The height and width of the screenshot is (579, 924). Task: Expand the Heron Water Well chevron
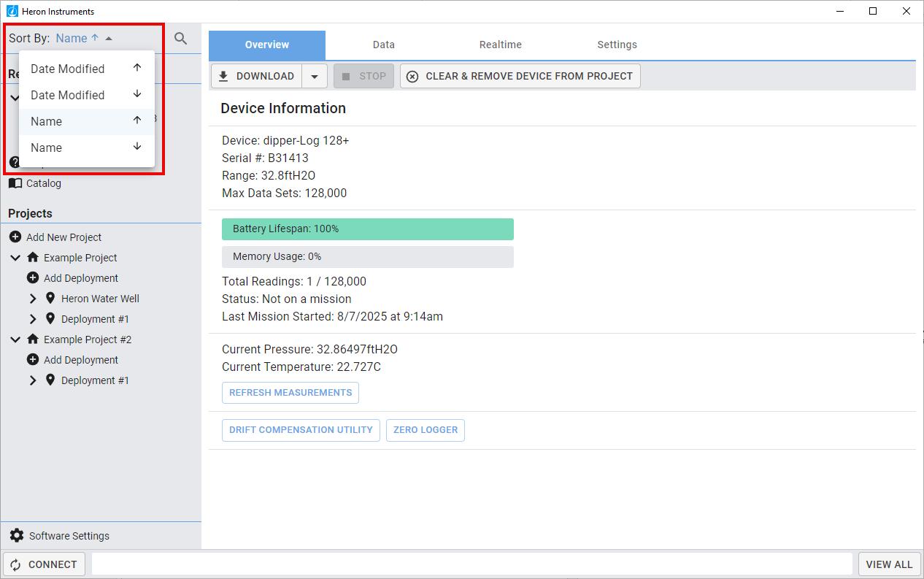(33, 299)
